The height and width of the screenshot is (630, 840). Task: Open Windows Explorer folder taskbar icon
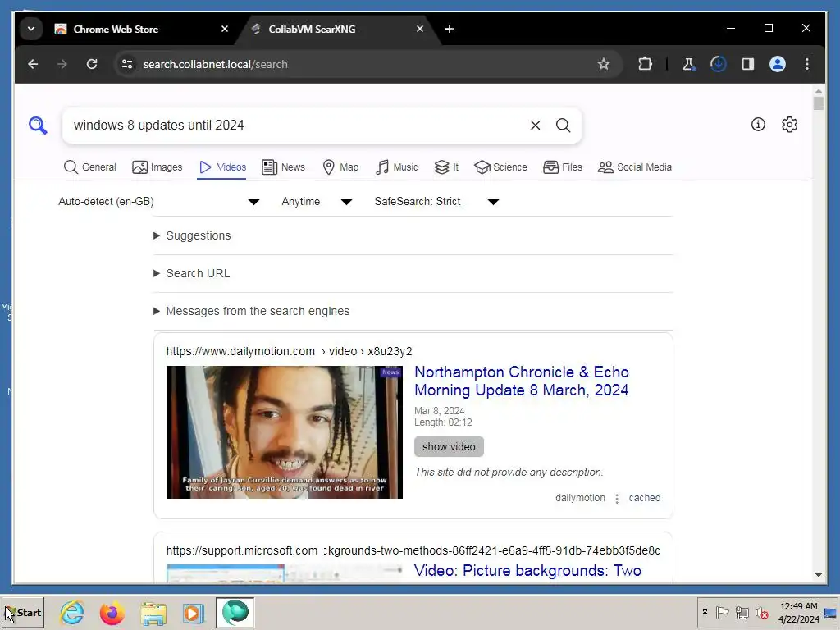[153, 613]
